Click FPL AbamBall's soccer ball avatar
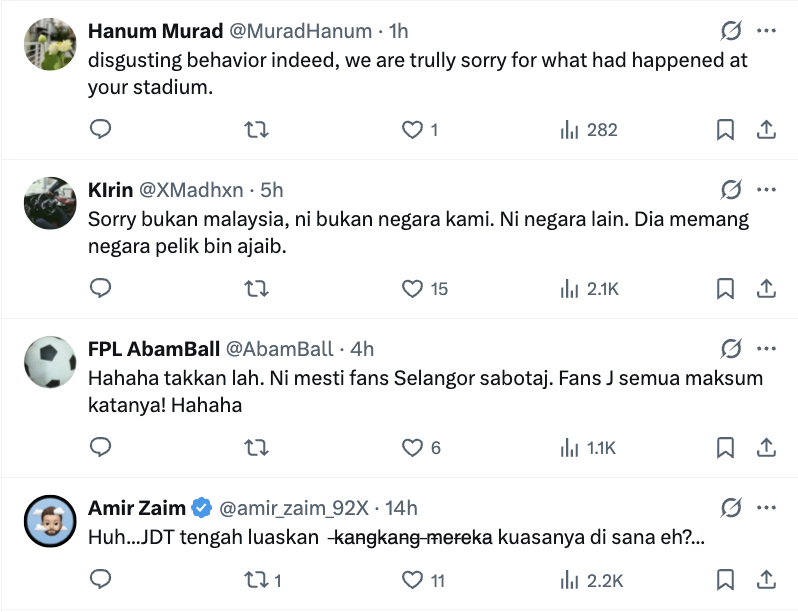Screen dimensions: 798x612 pyautogui.click(x=50, y=362)
